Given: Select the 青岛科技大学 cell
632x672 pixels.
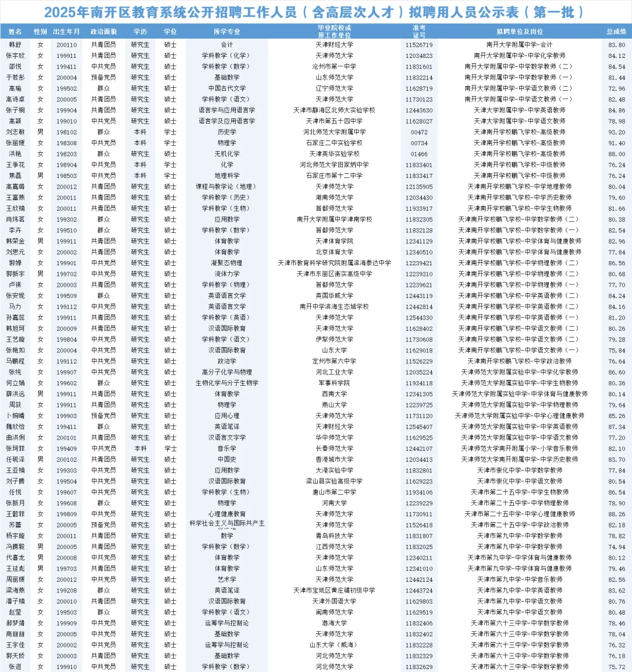Looking at the screenshot, I should (x=334, y=536).
